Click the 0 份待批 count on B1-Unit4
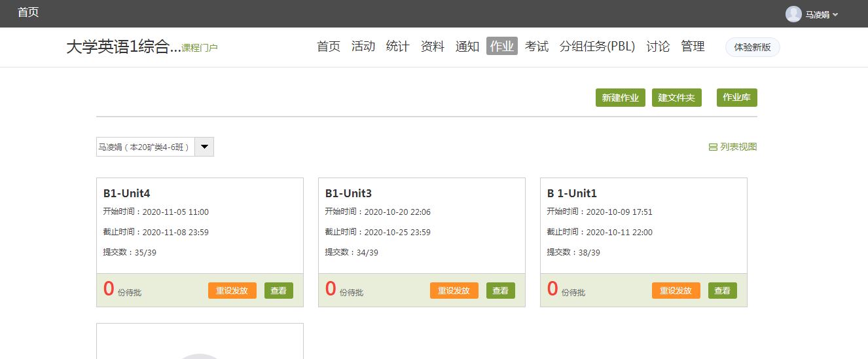Viewport: 868px width, 359px height. click(x=122, y=289)
